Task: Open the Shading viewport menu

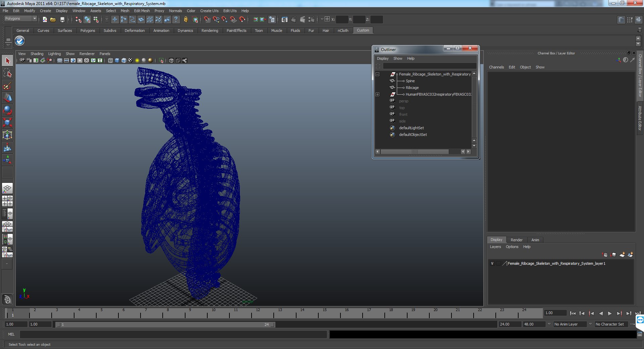Action: pos(37,54)
